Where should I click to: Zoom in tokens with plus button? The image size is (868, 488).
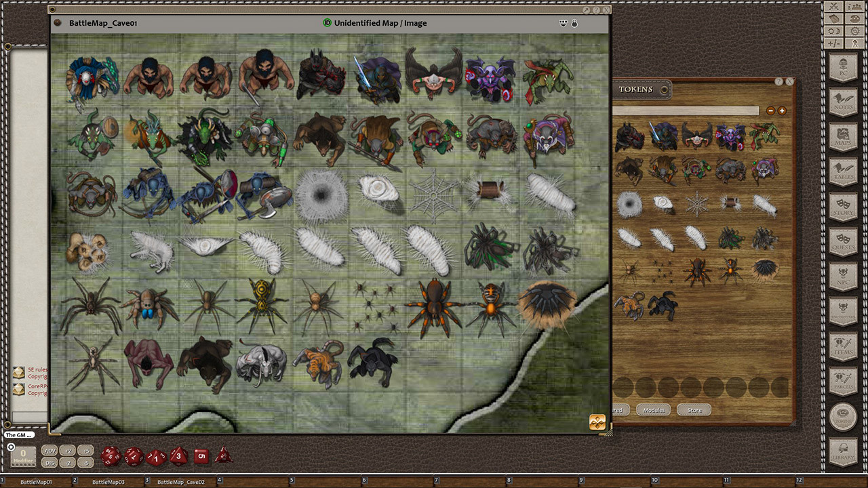[x=782, y=110]
